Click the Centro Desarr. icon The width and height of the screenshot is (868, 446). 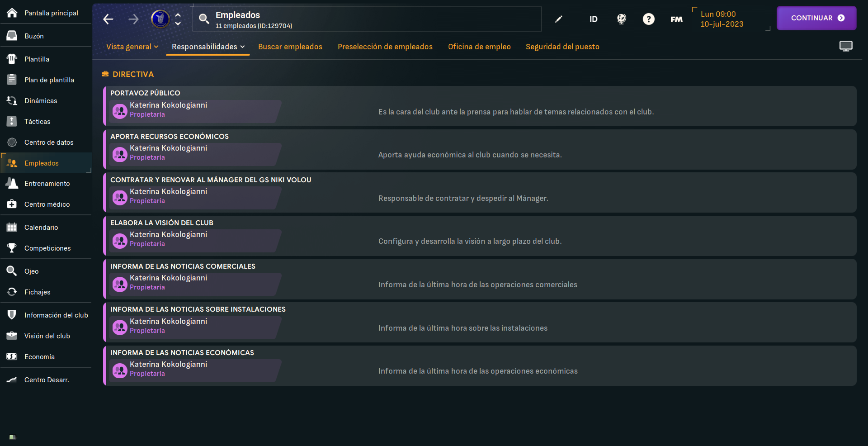[x=12, y=380]
